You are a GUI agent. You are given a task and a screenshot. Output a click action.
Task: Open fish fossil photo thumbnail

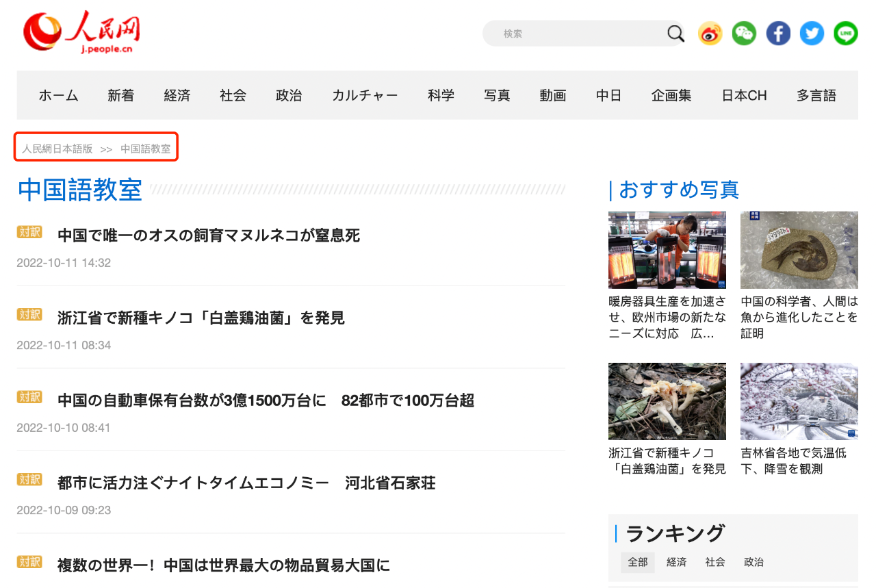tap(799, 250)
